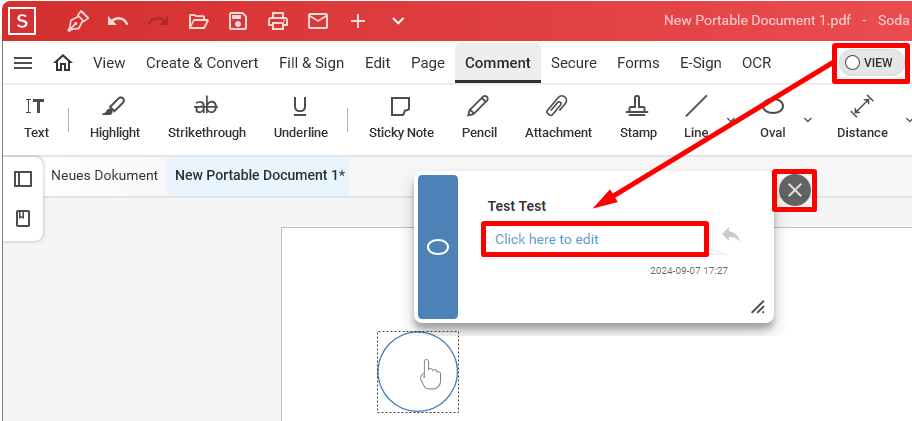This screenshot has height=421, width=912.
Task: Open the hamburger main menu
Action: point(23,63)
